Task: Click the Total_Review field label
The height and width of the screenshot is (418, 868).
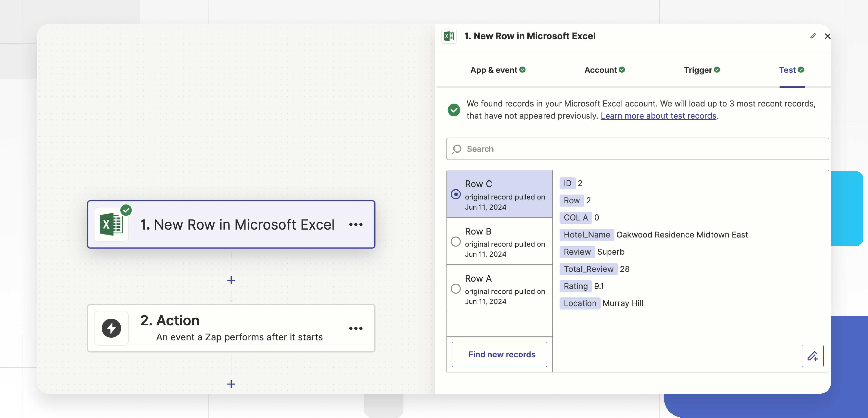Action: click(x=588, y=269)
